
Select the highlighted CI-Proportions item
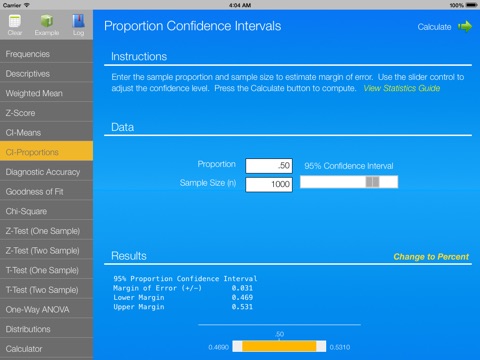46,152
